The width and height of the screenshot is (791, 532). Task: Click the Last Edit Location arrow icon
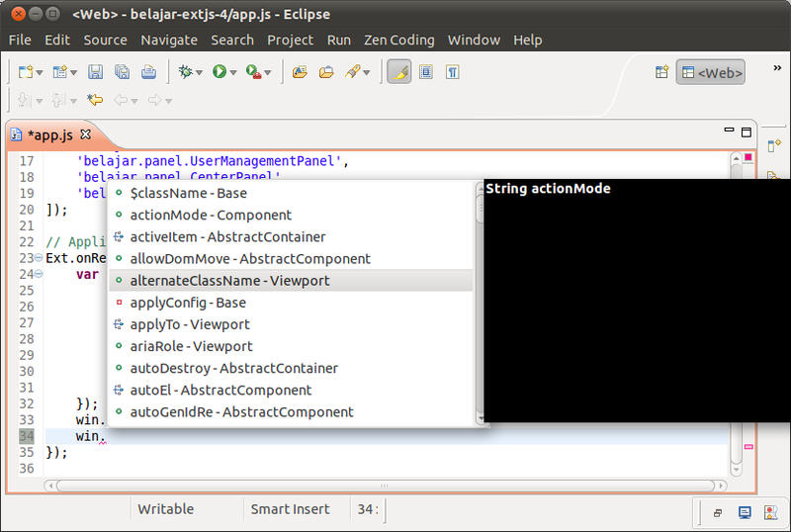point(95,100)
